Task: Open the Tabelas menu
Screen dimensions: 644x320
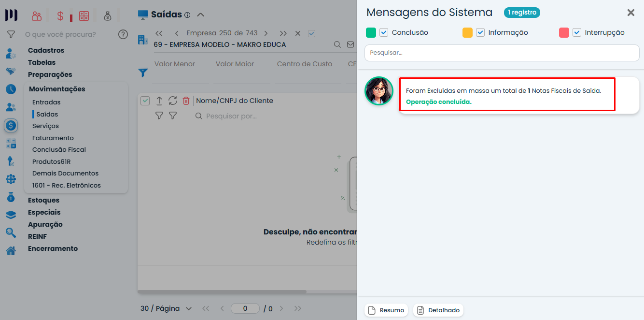Action: tap(42, 62)
